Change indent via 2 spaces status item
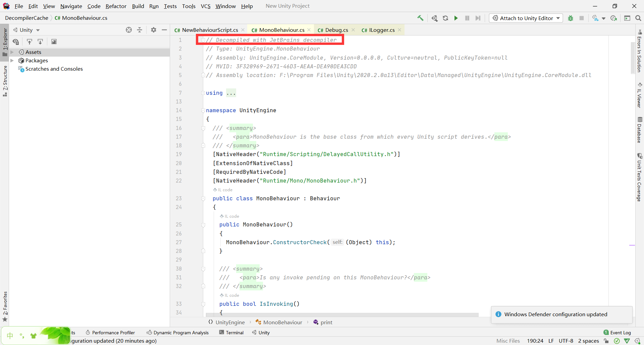Screen dimensions: 644x345 pyautogui.click(x=588, y=341)
